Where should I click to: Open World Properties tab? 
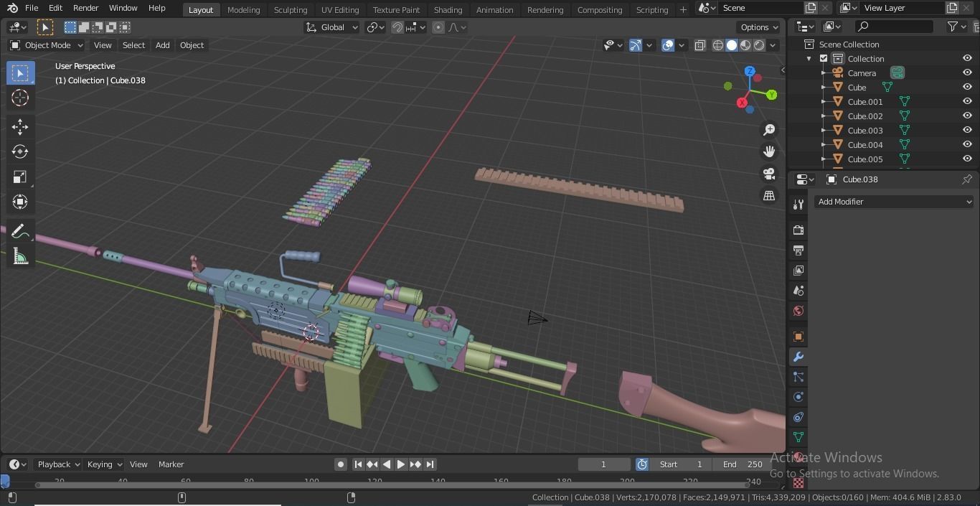pos(798,311)
